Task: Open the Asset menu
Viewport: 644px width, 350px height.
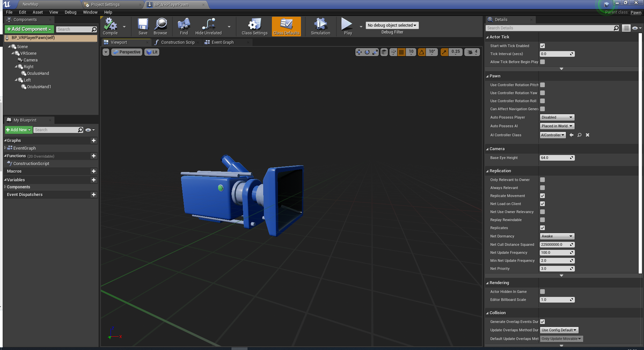Action: pyautogui.click(x=38, y=12)
